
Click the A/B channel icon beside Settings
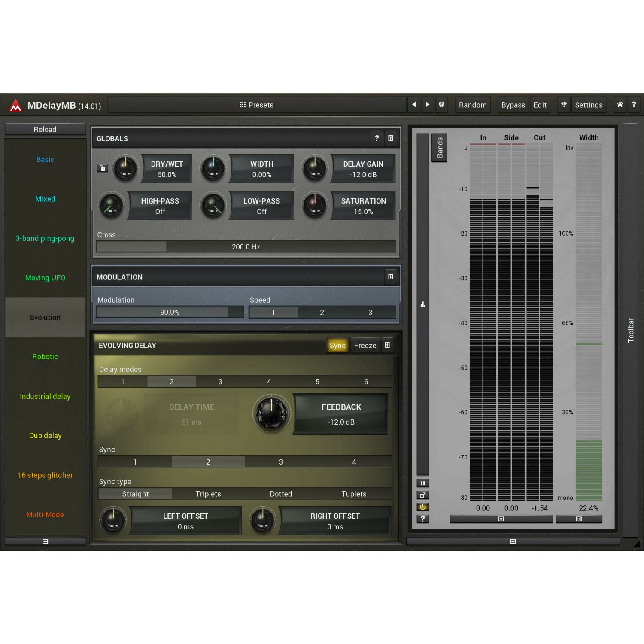564,104
